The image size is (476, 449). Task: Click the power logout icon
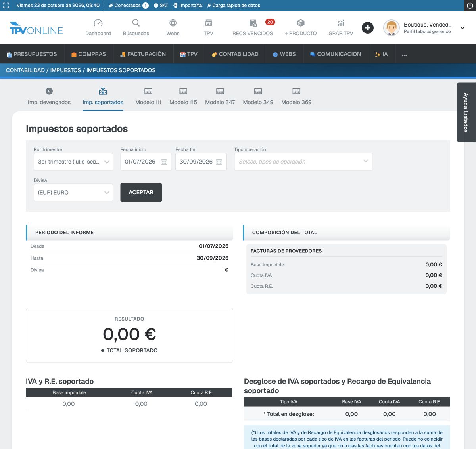pos(470,6)
